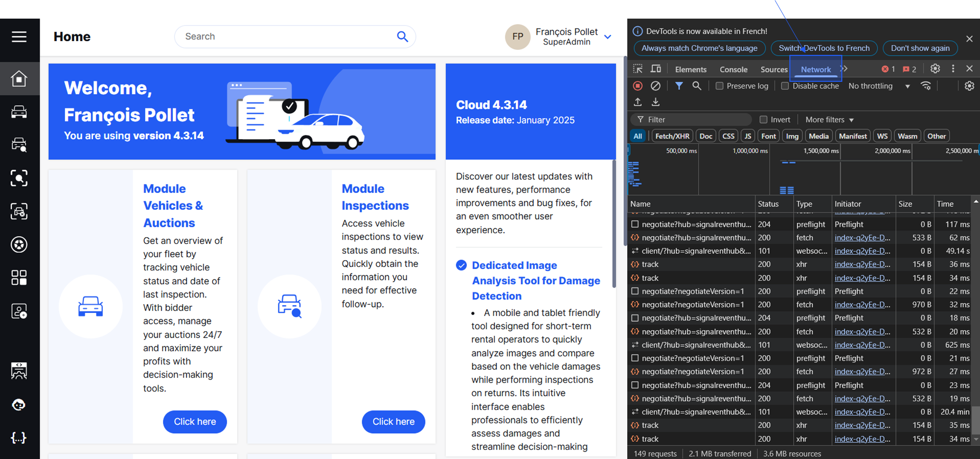Image resolution: width=980 pixels, height=459 pixels.
Task: Open DevTools settings gear
Action: tap(935, 69)
